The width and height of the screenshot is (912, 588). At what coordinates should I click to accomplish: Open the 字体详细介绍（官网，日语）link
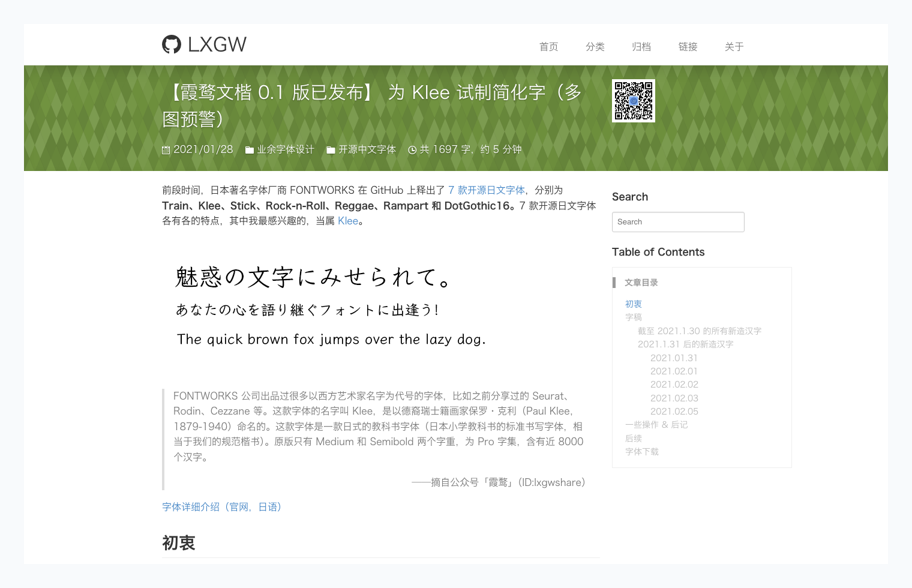pyautogui.click(x=222, y=507)
